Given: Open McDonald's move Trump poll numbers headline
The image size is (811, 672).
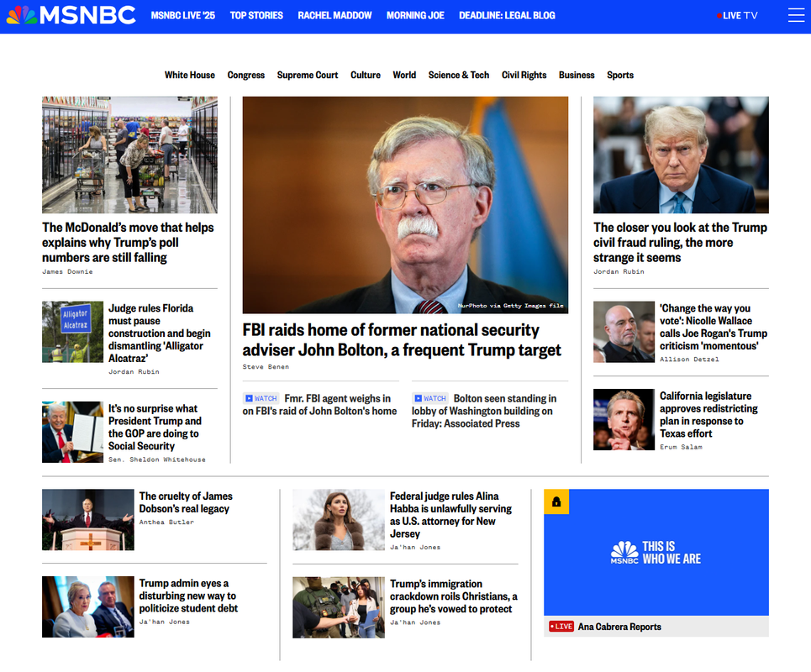Looking at the screenshot, I should click(x=129, y=243).
